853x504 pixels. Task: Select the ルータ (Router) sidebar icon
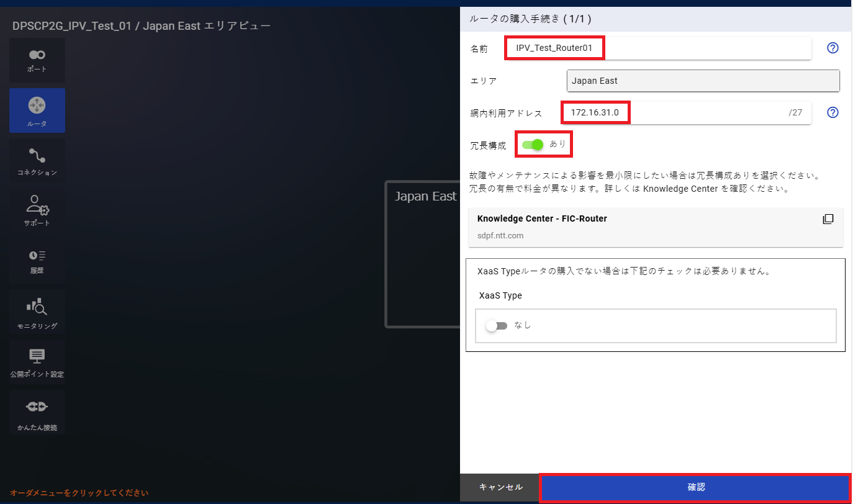37,110
